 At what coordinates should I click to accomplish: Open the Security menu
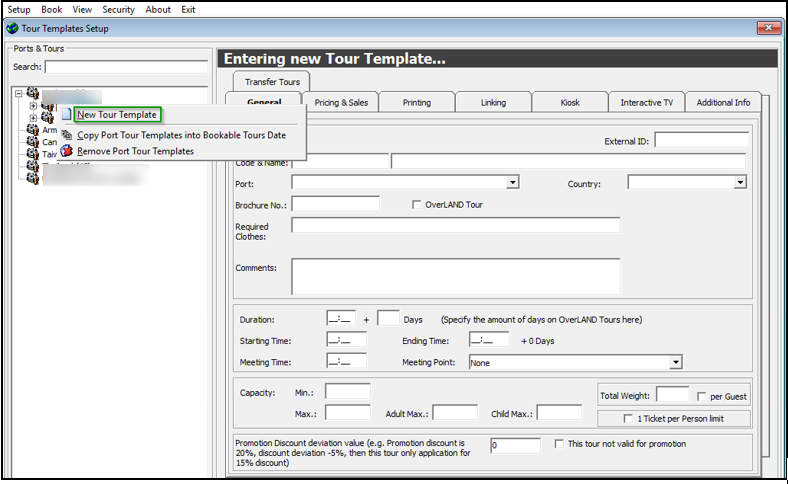tap(119, 10)
